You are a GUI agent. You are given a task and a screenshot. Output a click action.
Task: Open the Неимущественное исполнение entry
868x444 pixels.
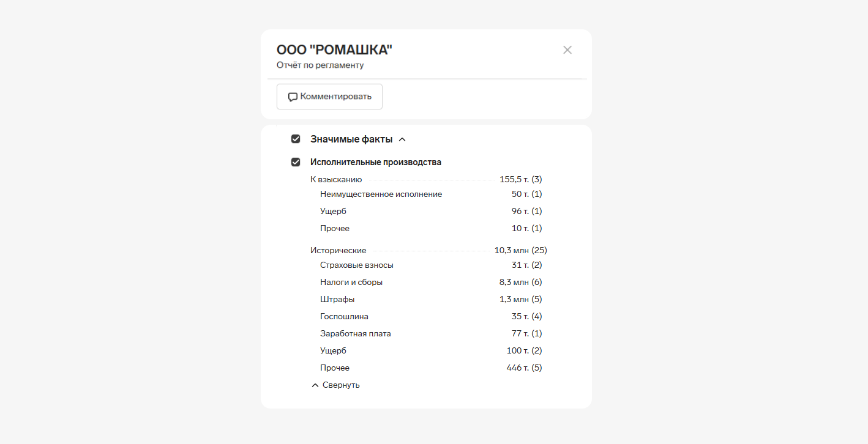pos(381,194)
